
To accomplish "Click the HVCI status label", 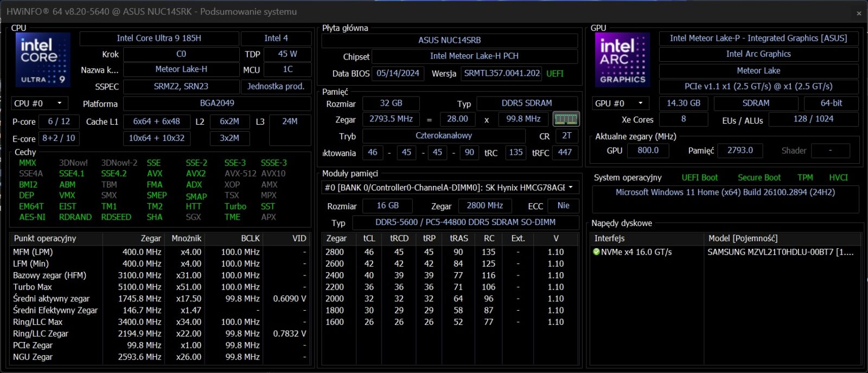I will pyautogui.click(x=838, y=177).
